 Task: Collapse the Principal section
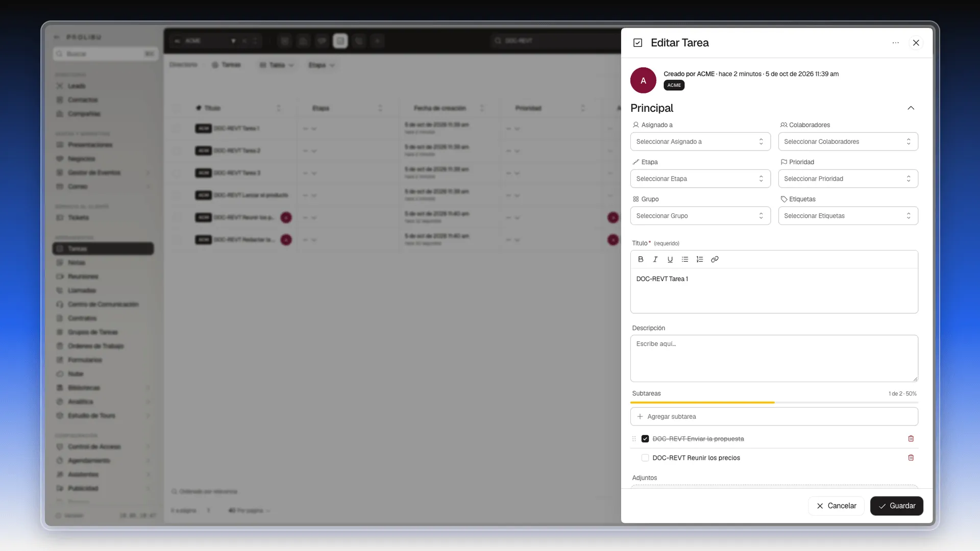pyautogui.click(x=911, y=108)
